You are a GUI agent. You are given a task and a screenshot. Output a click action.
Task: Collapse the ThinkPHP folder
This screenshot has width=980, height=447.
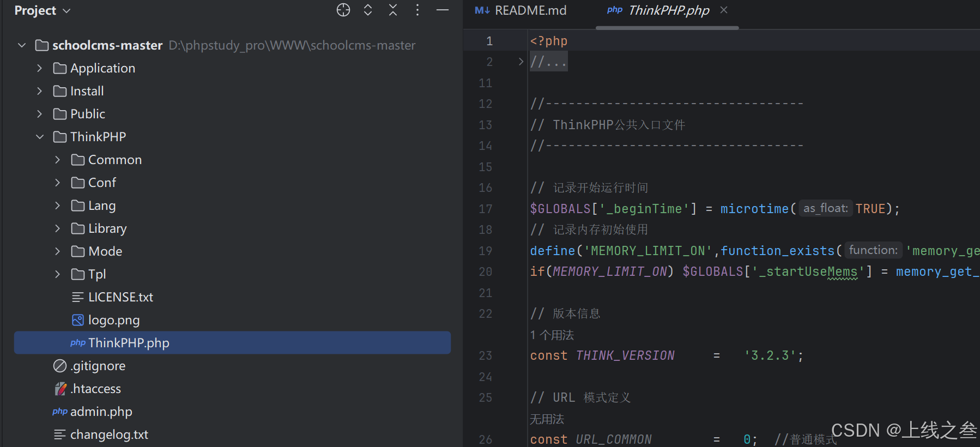pos(39,137)
